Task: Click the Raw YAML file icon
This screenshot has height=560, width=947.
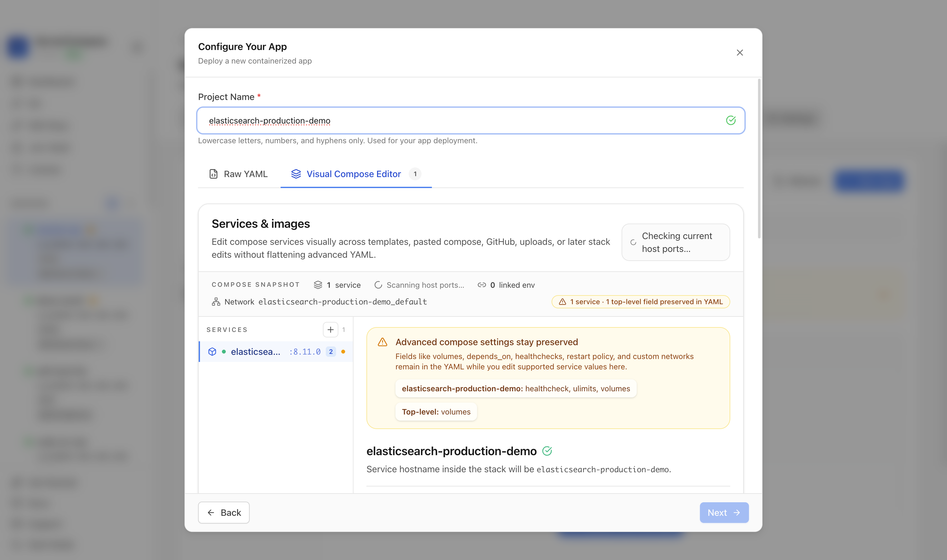Action: 214,174
